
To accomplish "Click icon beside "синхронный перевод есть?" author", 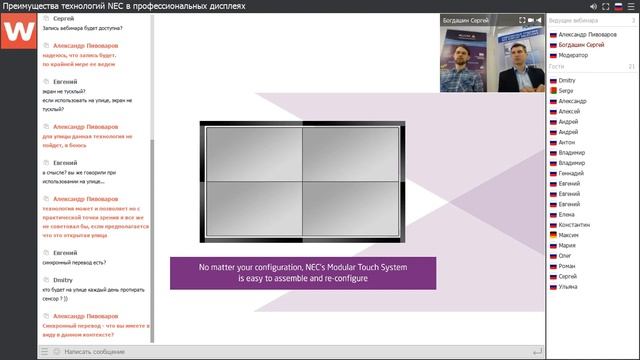I will pyautogui.click(x=46, y=253).
